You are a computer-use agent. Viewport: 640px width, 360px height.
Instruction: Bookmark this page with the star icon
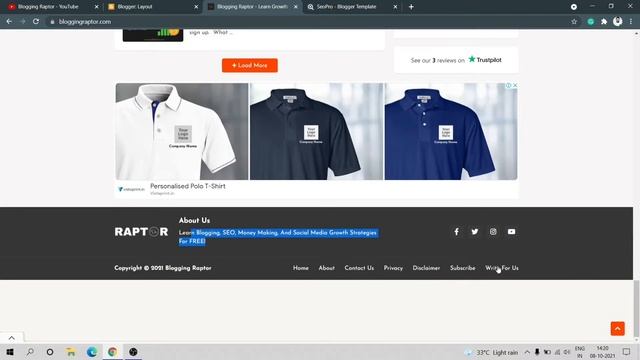[x=574, y=22]
